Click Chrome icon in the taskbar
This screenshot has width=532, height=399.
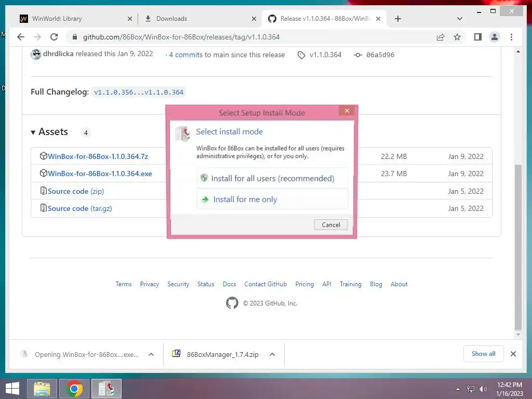point(74,389)
